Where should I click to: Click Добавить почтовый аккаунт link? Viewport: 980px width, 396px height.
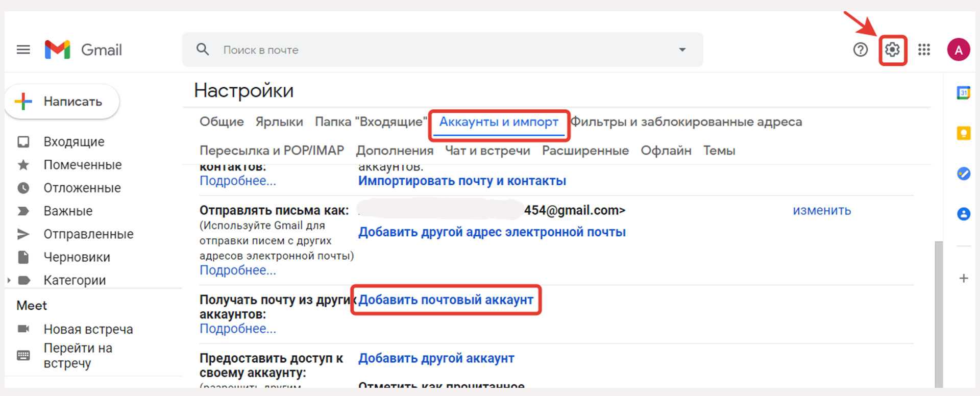(x=446, y=300)
